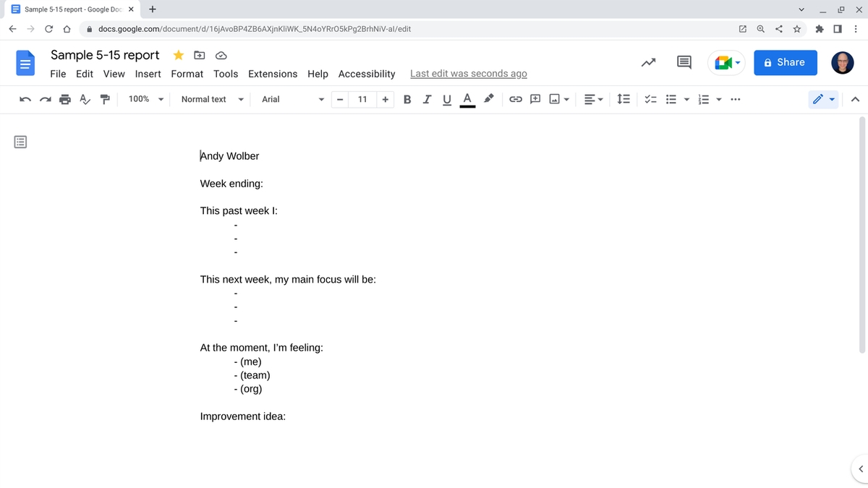Open the spelling and grammar check
The width and height of the screenshot is (868, 488).
click(85, 99)
